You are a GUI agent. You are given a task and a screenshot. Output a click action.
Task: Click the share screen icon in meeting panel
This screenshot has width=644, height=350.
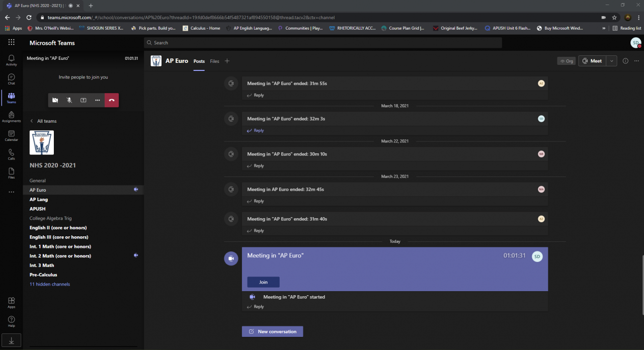pos(84,100)
